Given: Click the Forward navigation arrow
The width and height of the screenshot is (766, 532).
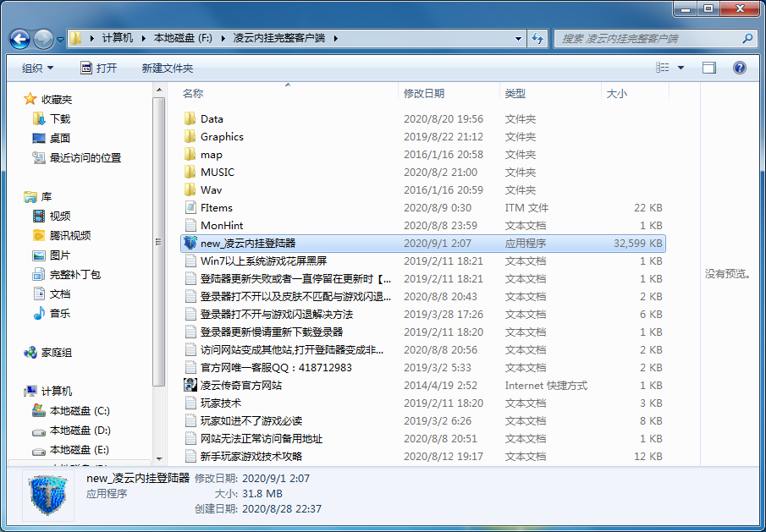Looking at the screenshot, I should (43, 39).
